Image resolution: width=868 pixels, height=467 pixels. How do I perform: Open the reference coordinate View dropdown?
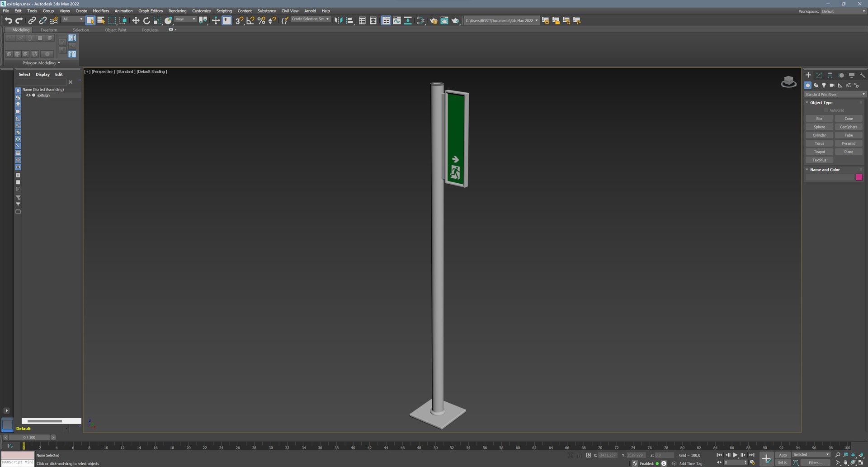(185, 19)
